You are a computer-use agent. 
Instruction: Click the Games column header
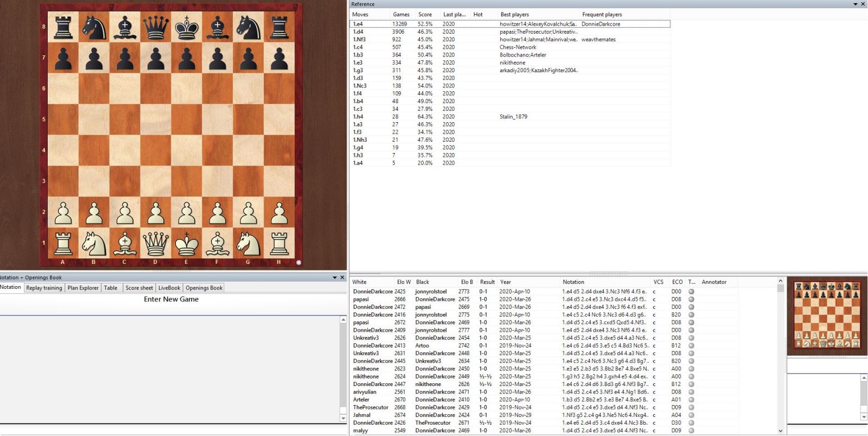coord(401,14)
